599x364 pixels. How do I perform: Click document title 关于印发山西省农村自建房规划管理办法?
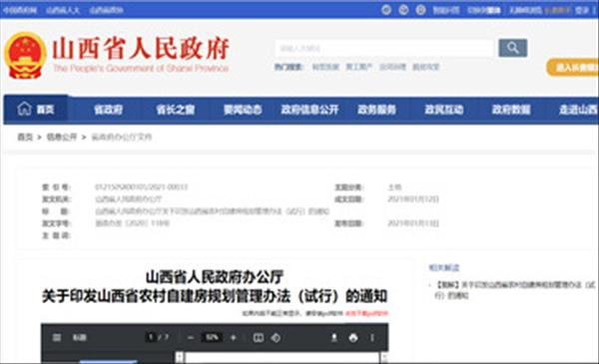(215, 296)
